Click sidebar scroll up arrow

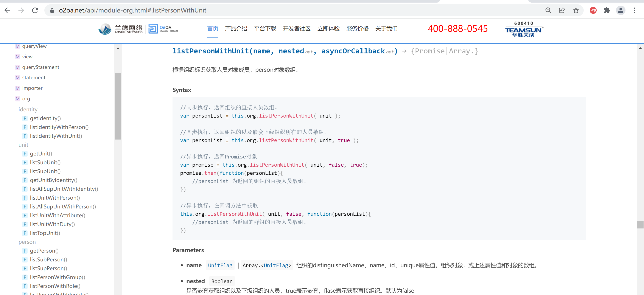[x=118, y=48]
